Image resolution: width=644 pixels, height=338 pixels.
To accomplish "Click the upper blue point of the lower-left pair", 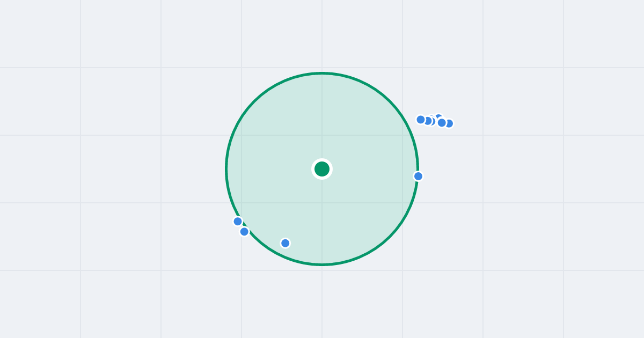I will pos(238,221).
